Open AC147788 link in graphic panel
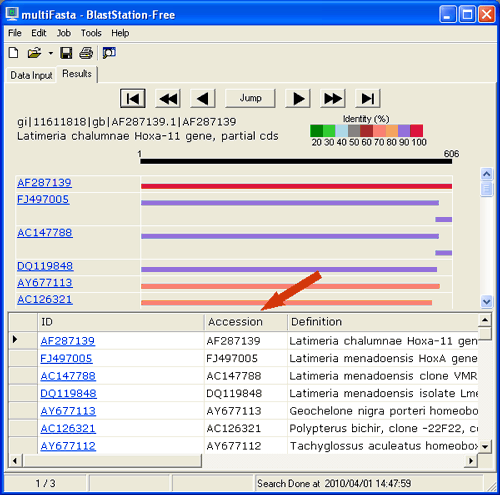The height and width of the screenshot is (495, 500). pyautogui.click(x=45, y=233)
